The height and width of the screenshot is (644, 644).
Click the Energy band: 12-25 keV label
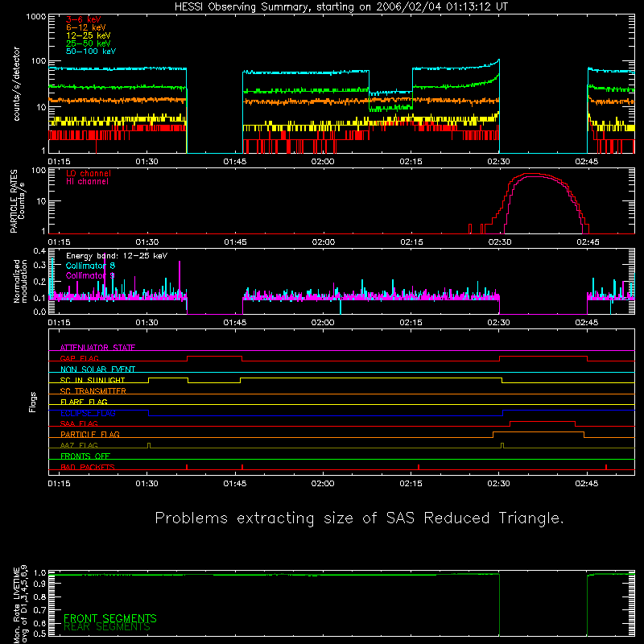point(117,256)
